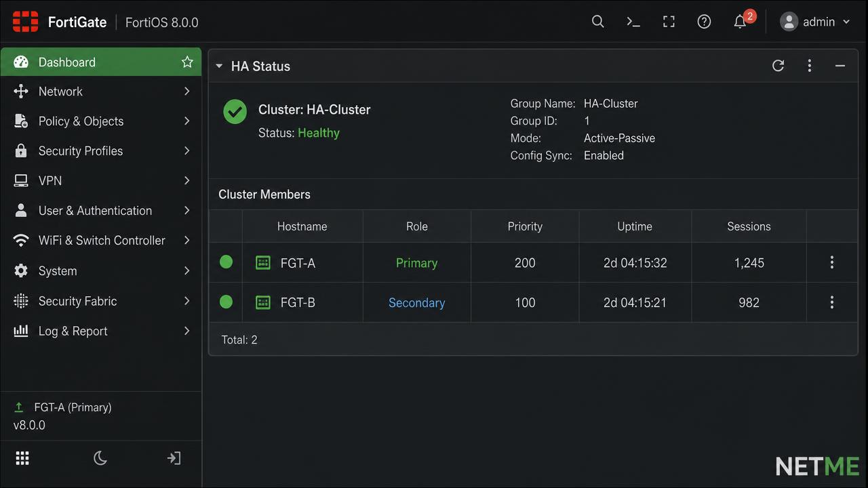868x488 pixels.
Task: Click the FGT-A device icon
Action: (262, 262)
